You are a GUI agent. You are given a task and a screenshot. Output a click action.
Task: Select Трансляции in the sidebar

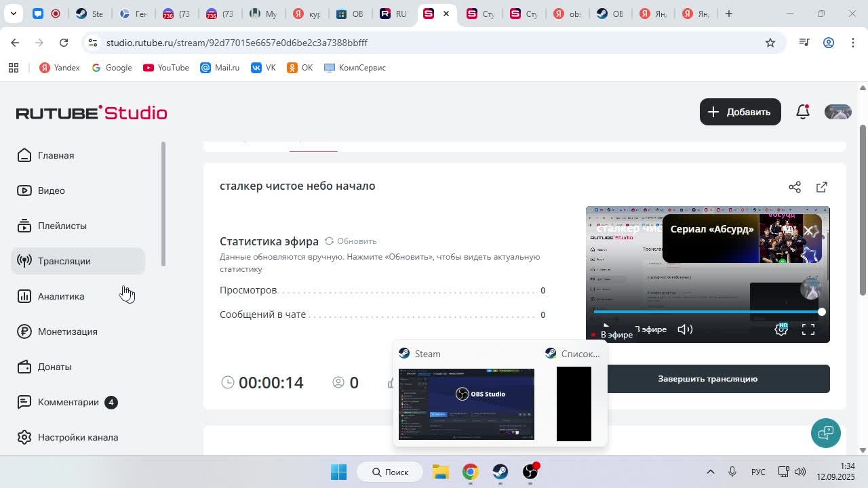point(78,261)
